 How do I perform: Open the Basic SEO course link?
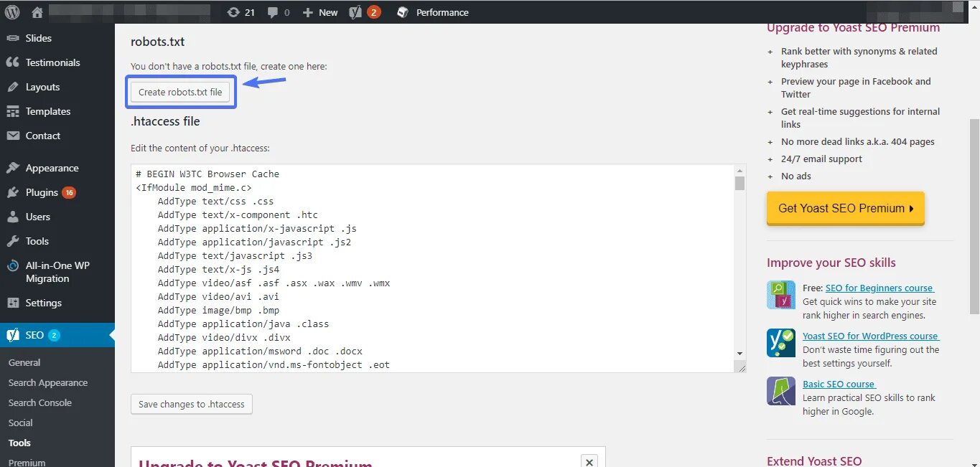coord(839,384)
